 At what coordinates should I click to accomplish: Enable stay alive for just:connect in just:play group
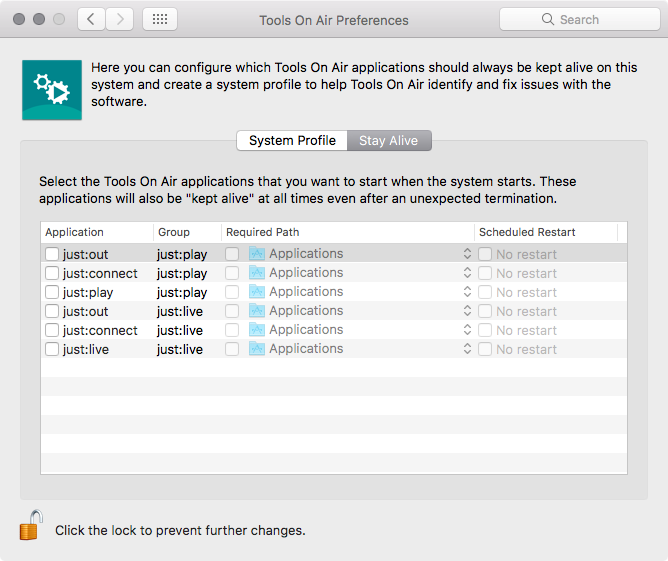52,273
